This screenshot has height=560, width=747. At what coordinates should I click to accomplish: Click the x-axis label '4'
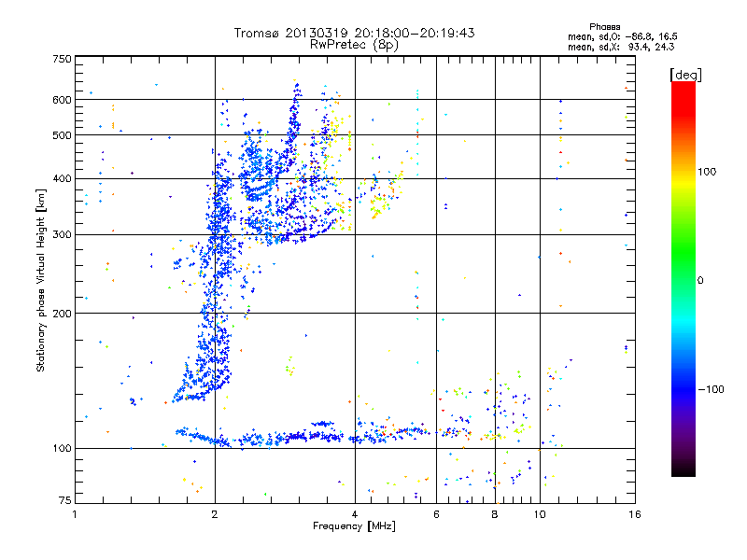tap(355, 514)
